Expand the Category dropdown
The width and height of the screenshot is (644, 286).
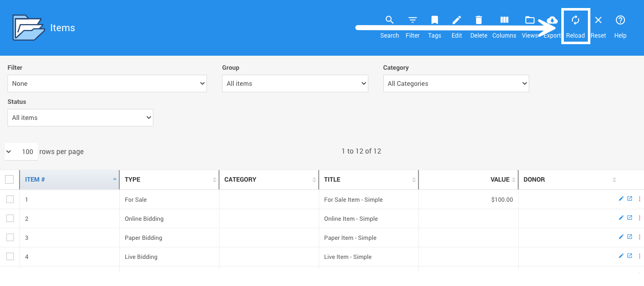pyautogui.click(x=456, y=84)
